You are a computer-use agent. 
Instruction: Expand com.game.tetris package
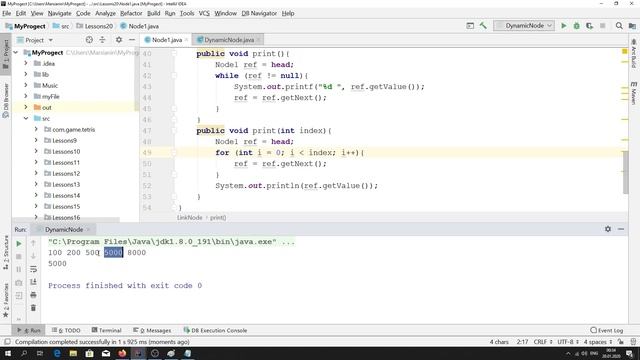(36, 129)
